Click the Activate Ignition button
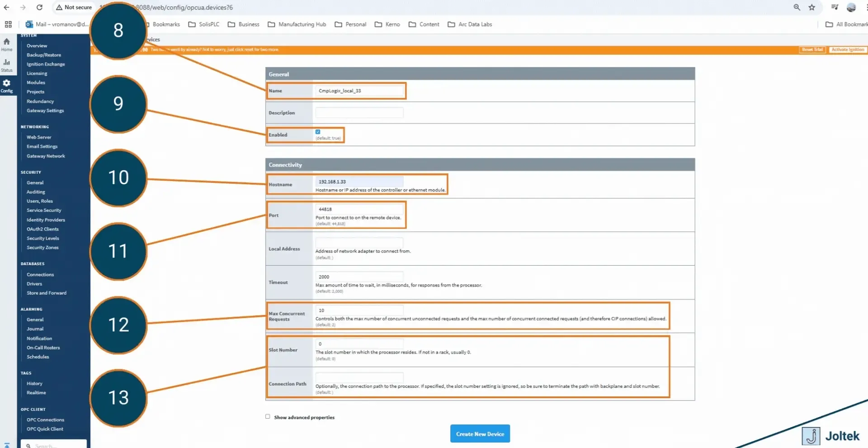 click(848, 50)
